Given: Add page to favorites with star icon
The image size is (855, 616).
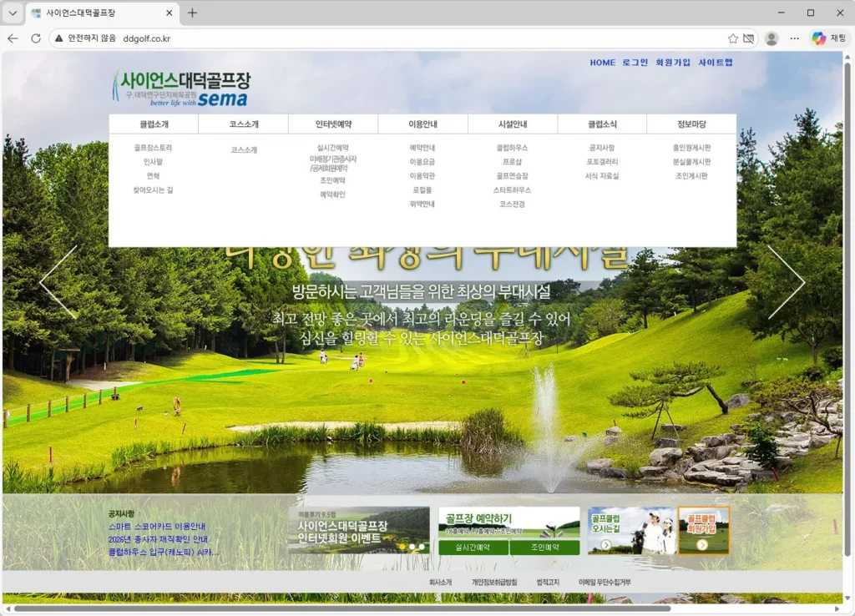Looking at the screenshot, I should [x=732, y=38].
